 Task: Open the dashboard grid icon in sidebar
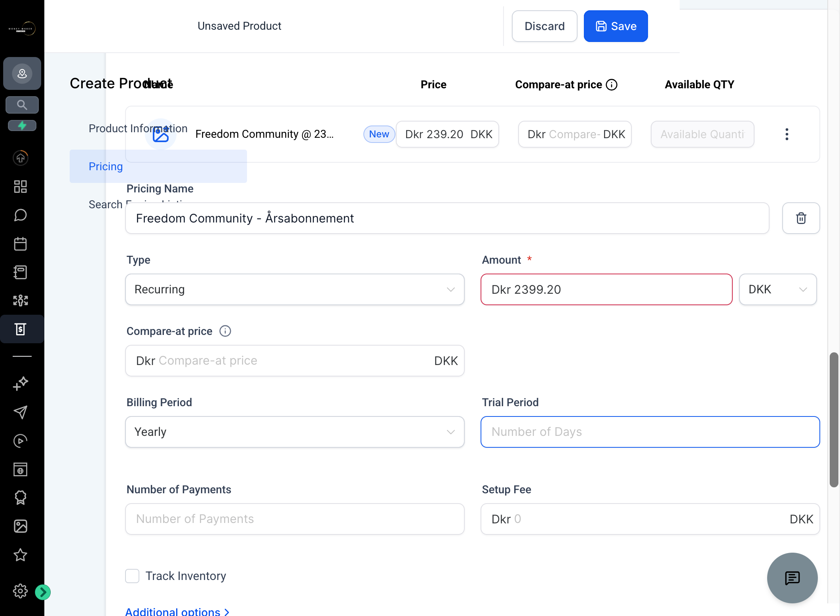[x=21, y=186]
